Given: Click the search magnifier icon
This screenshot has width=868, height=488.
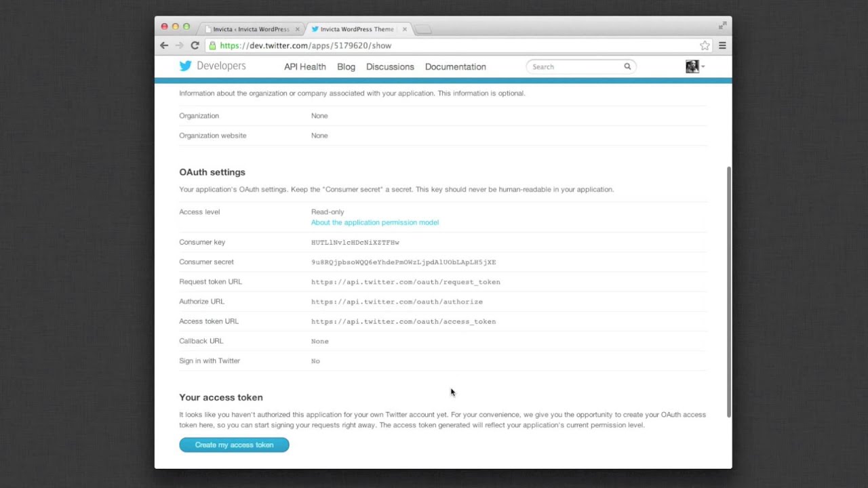Looking at the screenshot, I should [x=627, y=66].
